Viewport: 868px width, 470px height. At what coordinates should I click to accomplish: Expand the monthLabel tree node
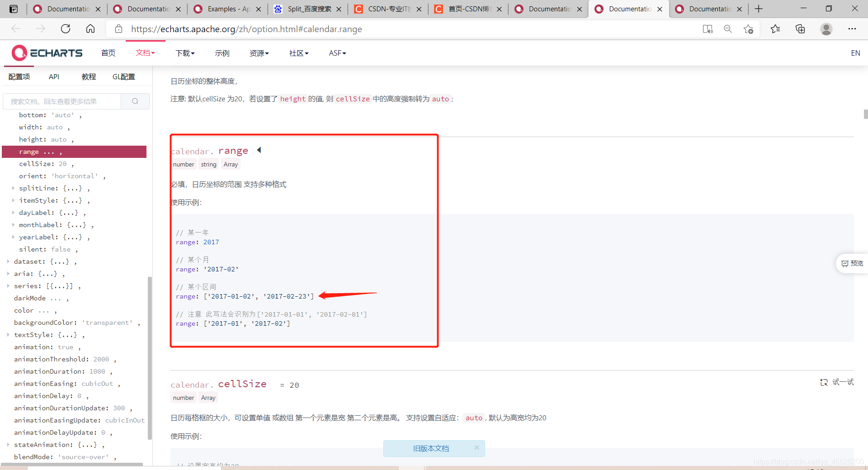click(13, 225)
